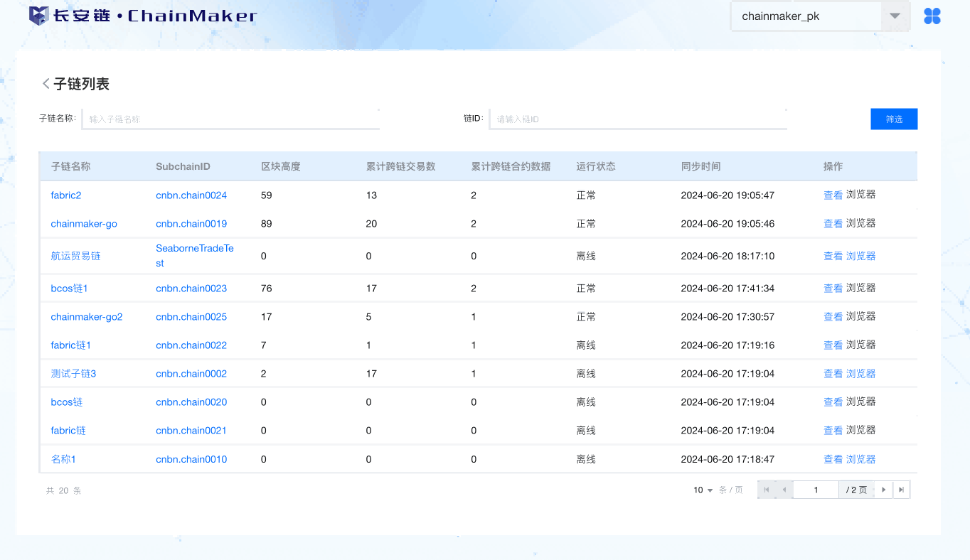The height and width of the screenshot is (560, 970).
Task: Jump to the last page of results
Action: coord(902,490)
